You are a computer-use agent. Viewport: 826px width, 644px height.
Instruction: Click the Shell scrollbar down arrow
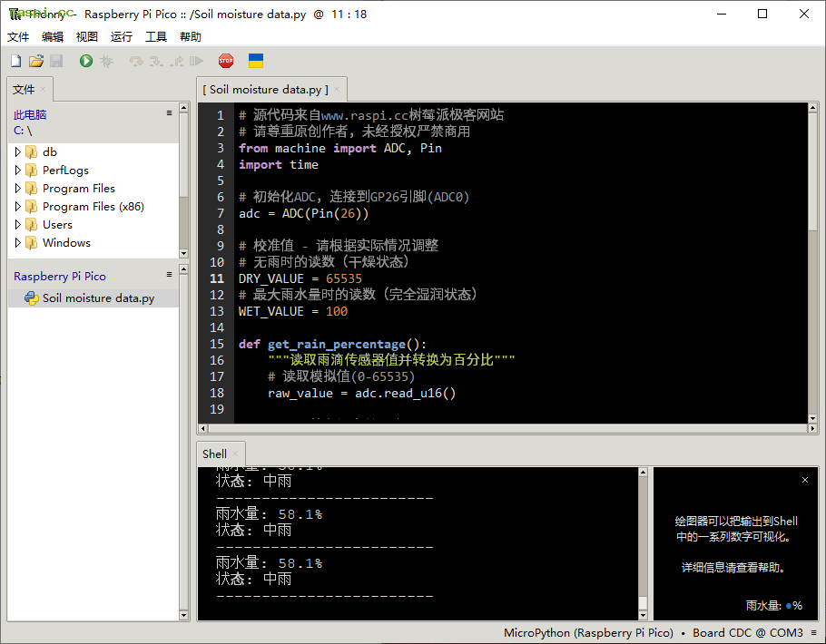tap(644, 615)
